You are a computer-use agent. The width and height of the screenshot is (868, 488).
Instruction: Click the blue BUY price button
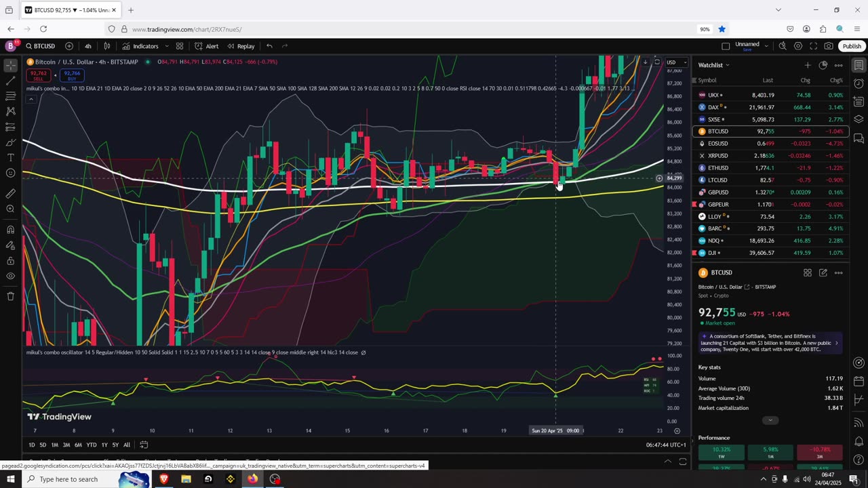click(x=71, y=75)
